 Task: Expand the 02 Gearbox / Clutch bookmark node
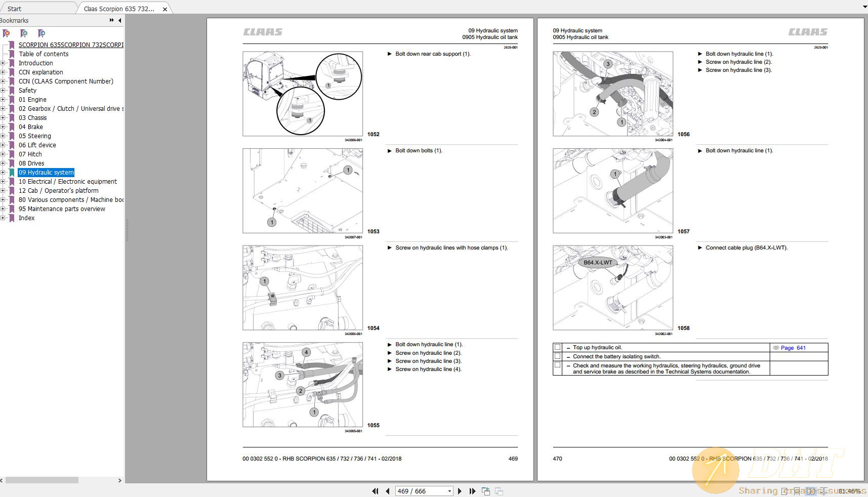(x=3, y=109)
